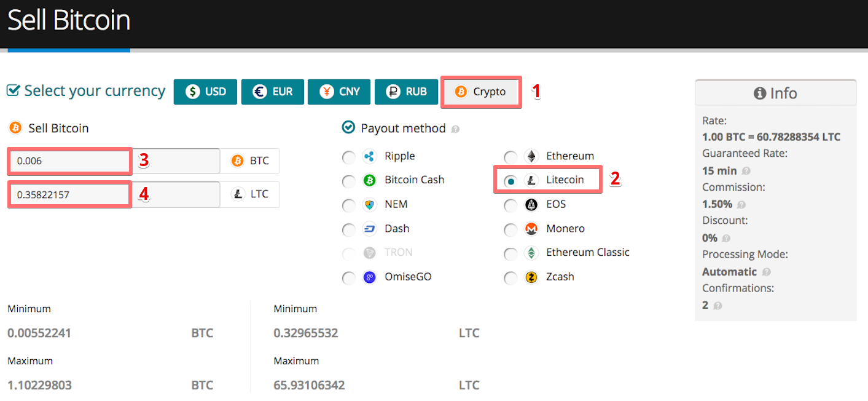
Task: Click the Zcash logo icon
Action: click(x=531, y=277)
